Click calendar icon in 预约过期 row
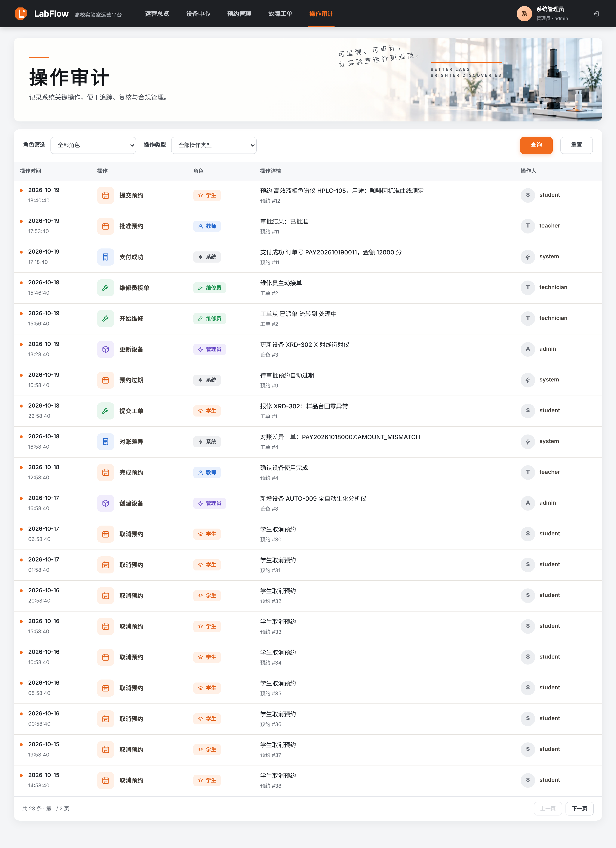Image resolution: width=616 pixels, height=848 pixels. [x=105, y=380]
